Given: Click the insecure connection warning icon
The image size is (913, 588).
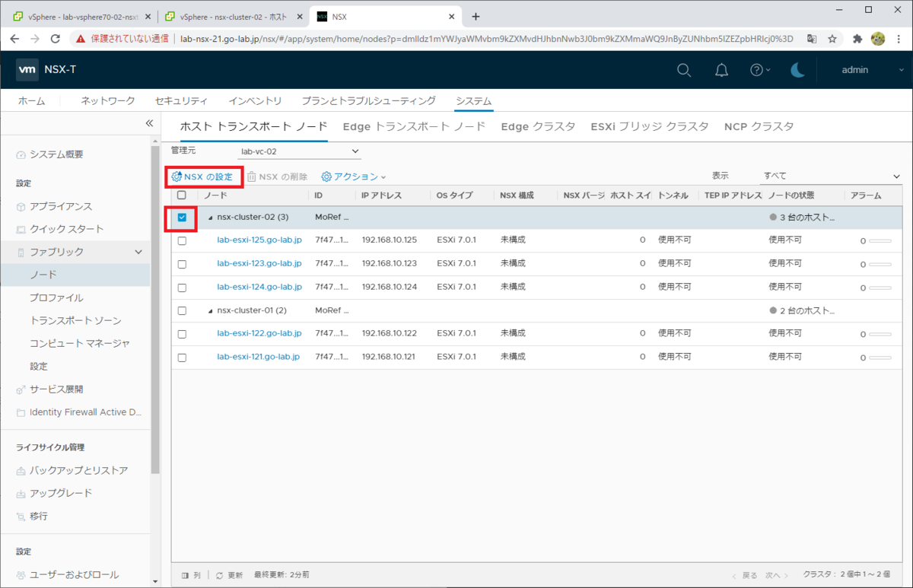Looking at the screenshot, I should pos(79,38).
